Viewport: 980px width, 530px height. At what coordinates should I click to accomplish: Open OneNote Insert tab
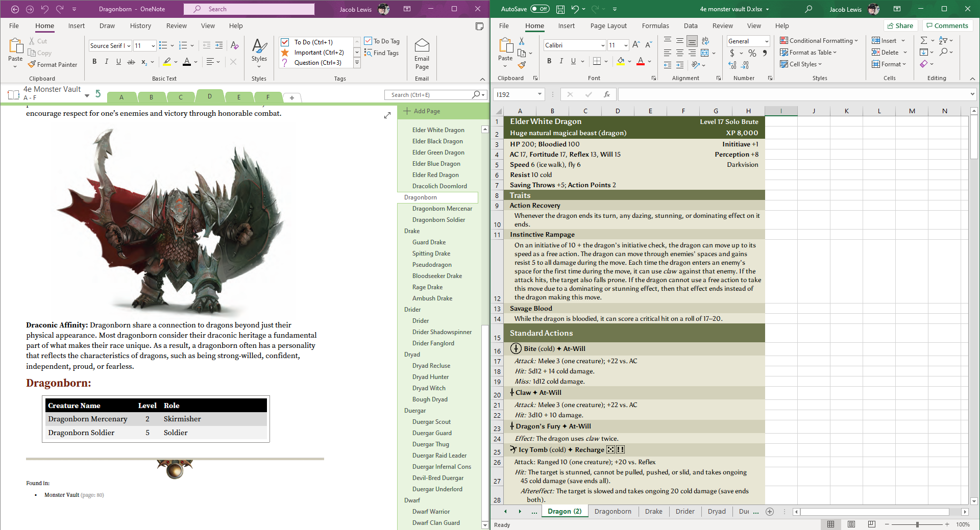point(77,26)
